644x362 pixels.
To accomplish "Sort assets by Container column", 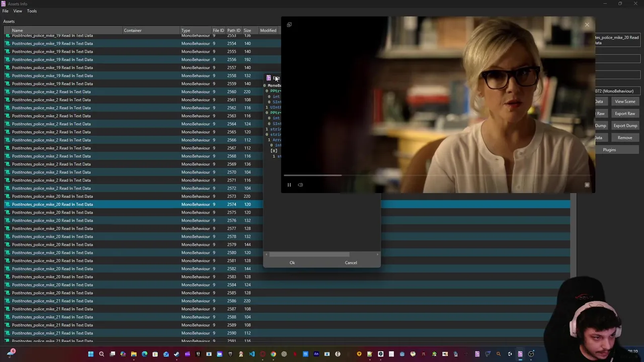I will pos(151,31).
